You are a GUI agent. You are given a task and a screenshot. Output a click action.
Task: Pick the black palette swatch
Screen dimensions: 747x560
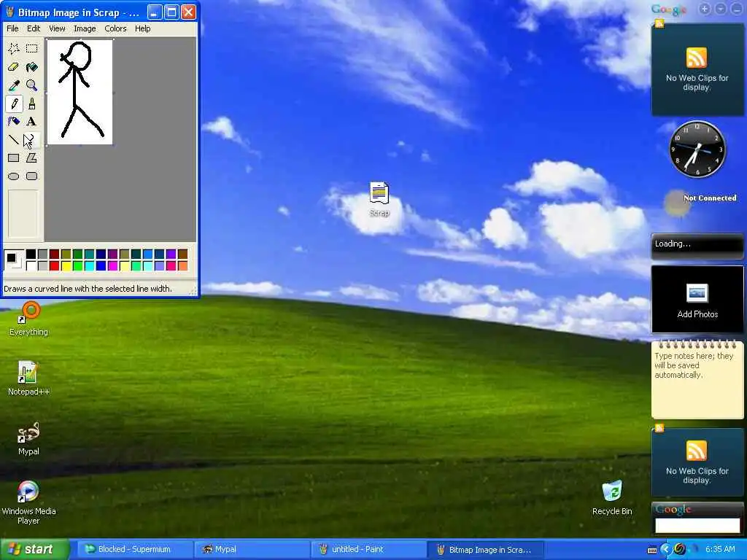point(31,254)
